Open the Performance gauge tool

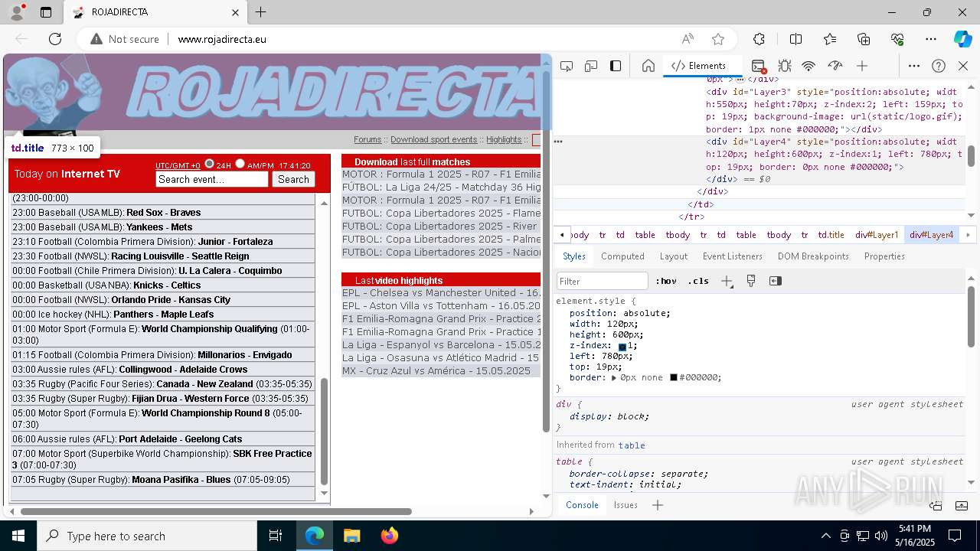click(x=835, y=66)
